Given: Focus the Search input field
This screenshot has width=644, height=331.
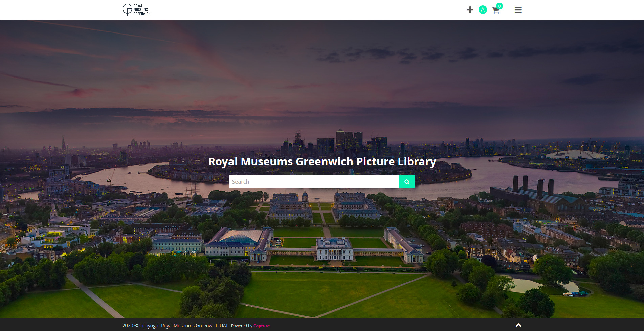Looking at the screenshot, I should point(314,182).
